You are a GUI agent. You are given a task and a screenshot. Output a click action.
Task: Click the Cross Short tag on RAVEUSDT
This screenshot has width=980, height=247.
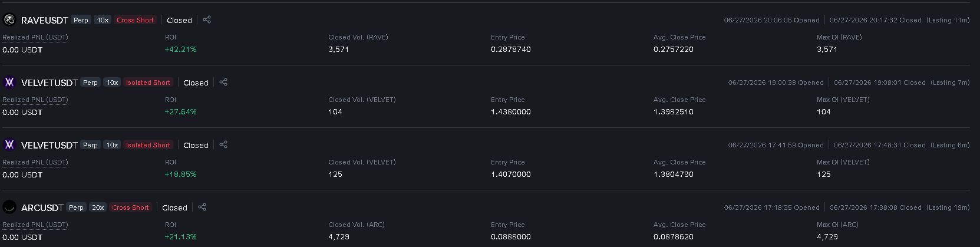[x=135, y=20]
